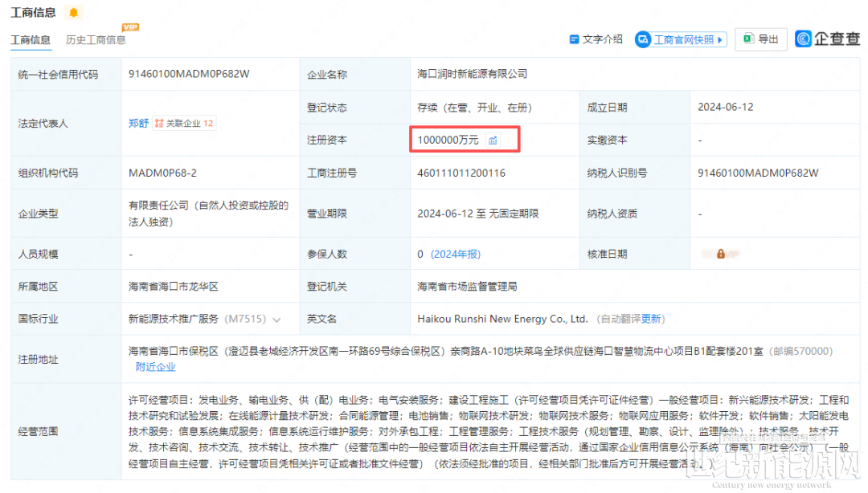Open legal representative 郑舒 link
Screen dimensions: 868x493
(138, 124)
